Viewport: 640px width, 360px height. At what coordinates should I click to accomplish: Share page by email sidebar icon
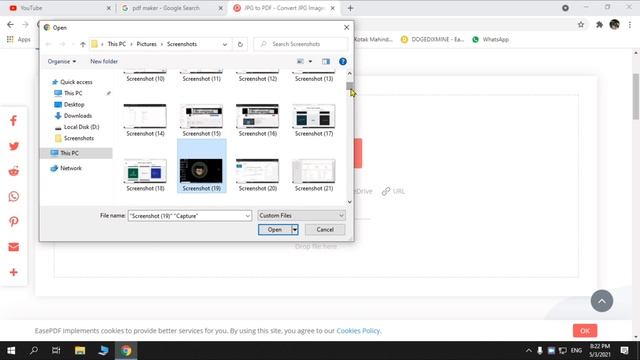(13, 247)
